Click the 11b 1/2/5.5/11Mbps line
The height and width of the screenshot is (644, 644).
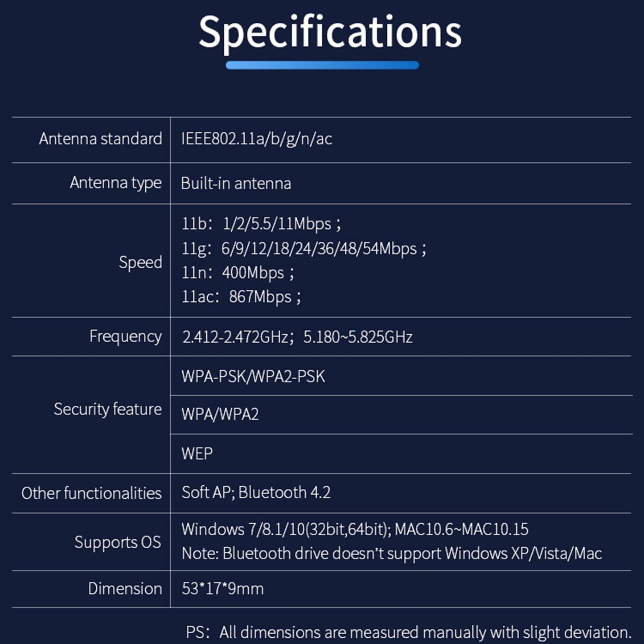[x=261, y=224]
